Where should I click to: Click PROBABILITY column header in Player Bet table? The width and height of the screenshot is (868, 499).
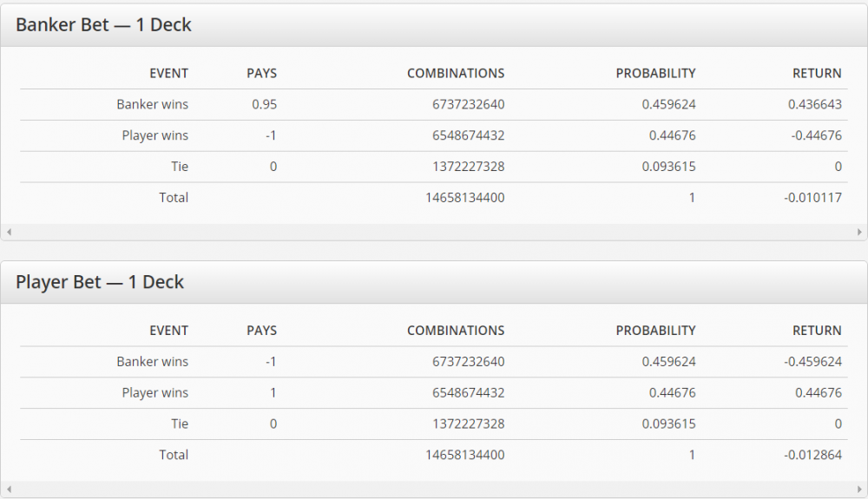coord(655,330)
